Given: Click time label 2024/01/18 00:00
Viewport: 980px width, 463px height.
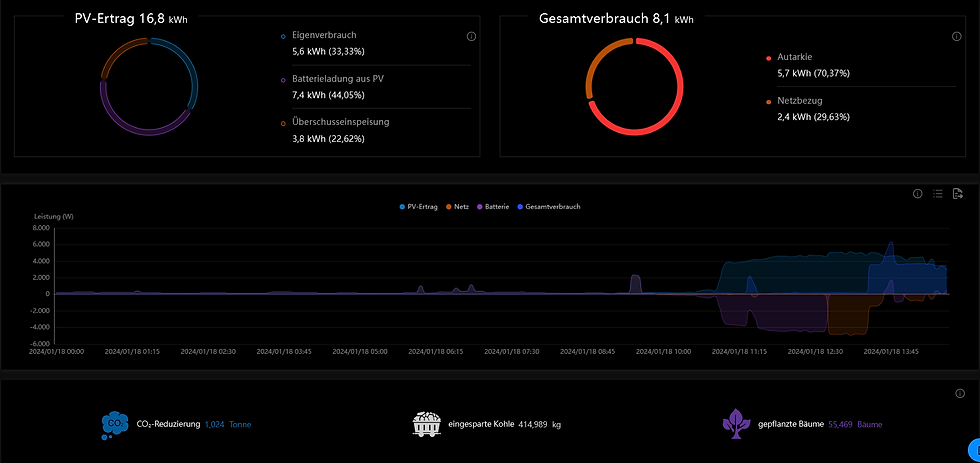Looking at the screenshot, I should (x=56, y=352).
